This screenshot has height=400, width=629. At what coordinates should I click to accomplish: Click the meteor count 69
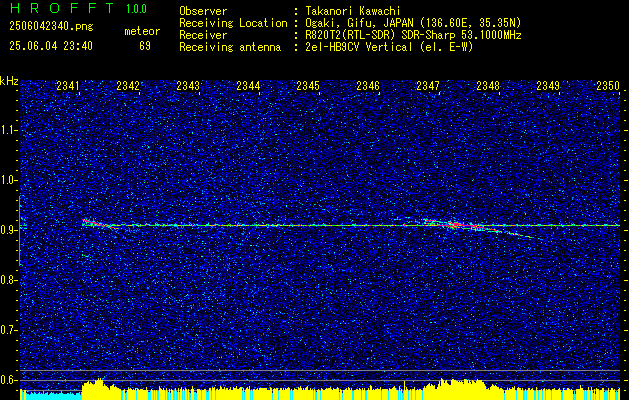coord(145,46)
